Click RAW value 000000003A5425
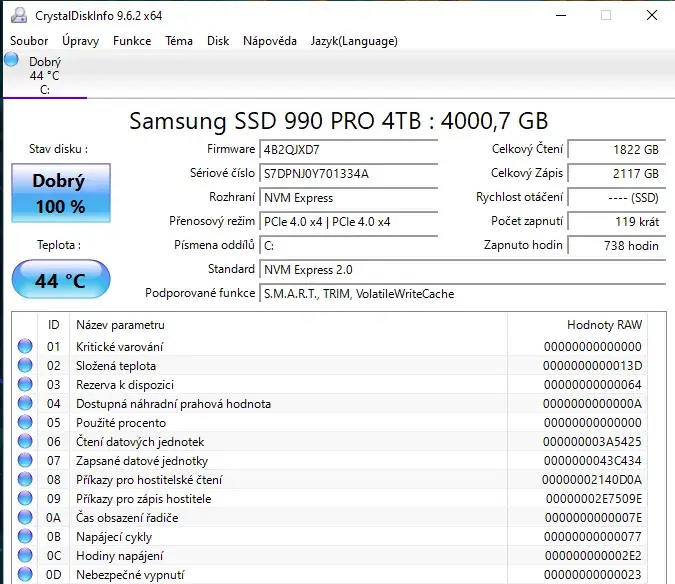The height and width of the screenshot is (584, 675). tap(592, 442)
